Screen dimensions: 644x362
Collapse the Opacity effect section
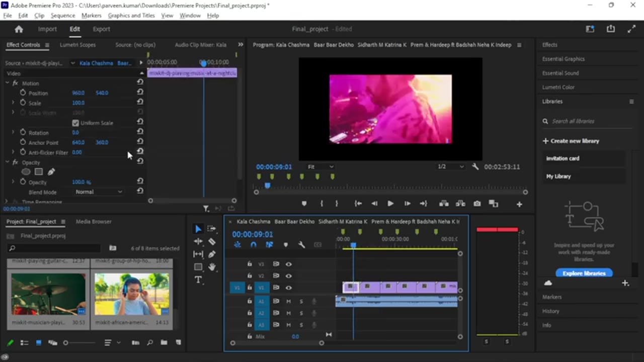(x=8, y=162)
